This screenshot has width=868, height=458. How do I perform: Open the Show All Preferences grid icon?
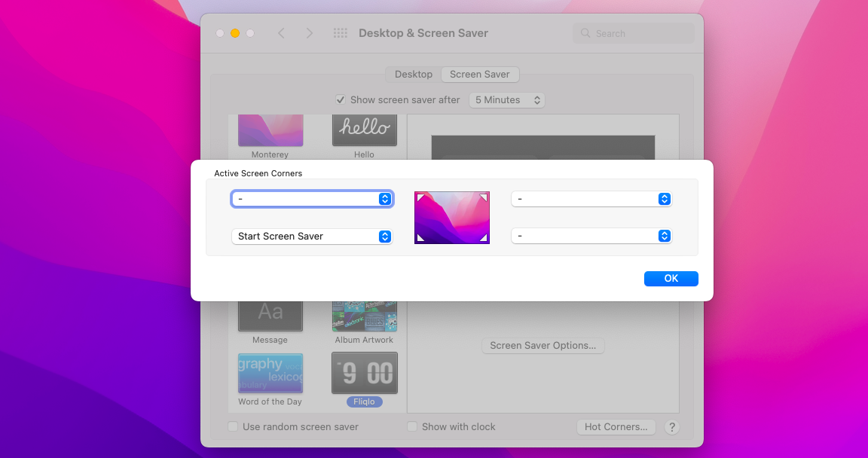[x=340, y=33]
